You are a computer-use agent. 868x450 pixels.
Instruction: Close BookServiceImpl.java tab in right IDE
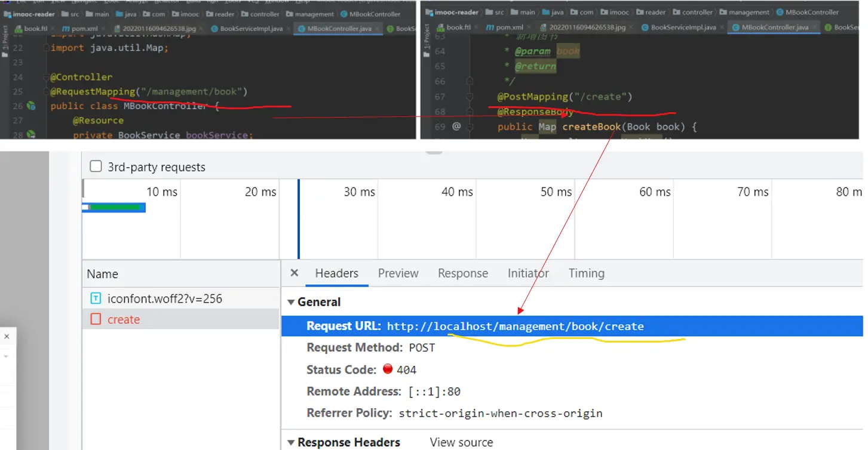coord(721,27)
